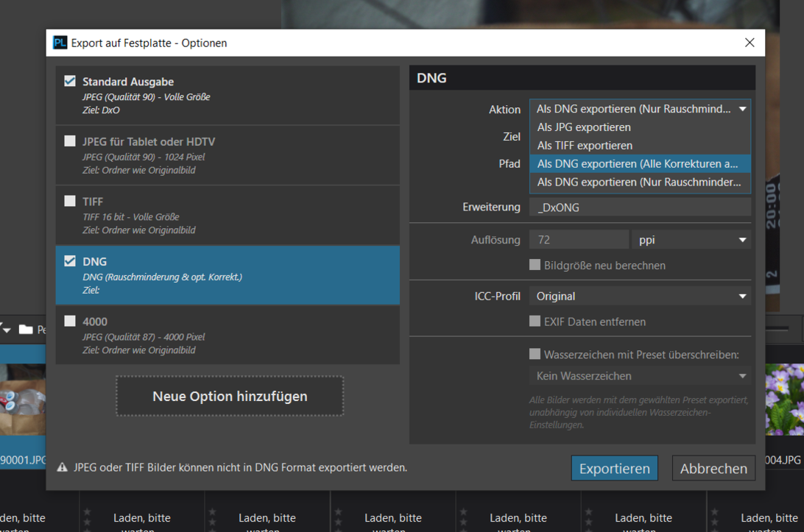The image size is (804, 532).
Task: Click the Exportieren button
Action: (614, 468)
